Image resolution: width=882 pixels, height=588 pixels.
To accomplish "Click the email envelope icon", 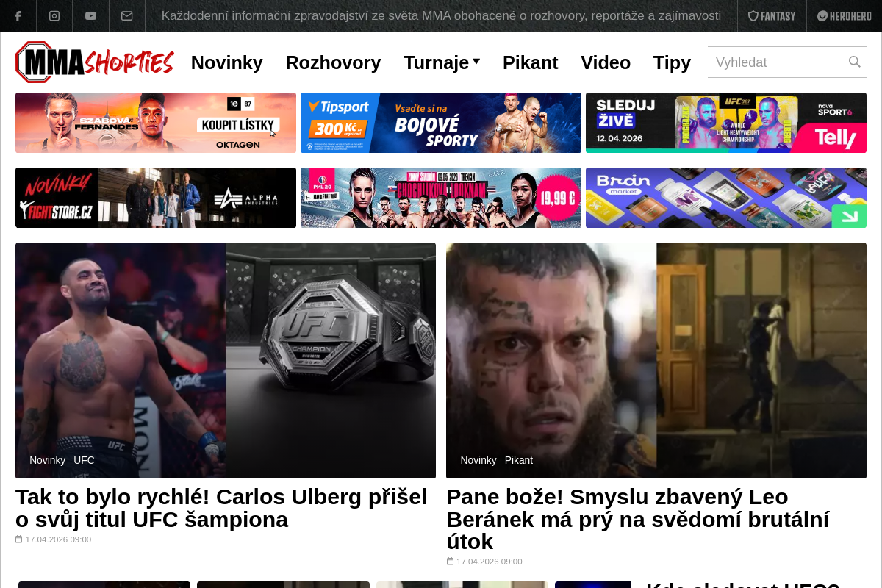I will pyautogui.click(x=127, y=16).
